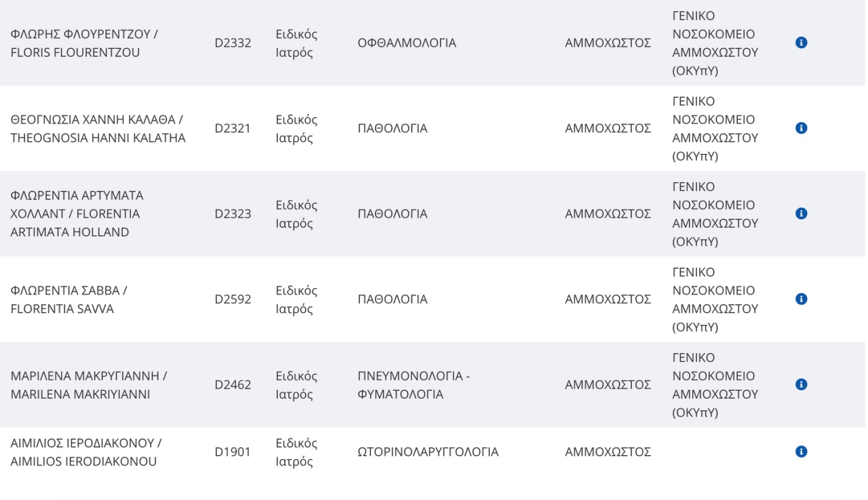Select ΩΤΟΡΙΝΟΛΑΡΥΓΓΟΛΟΓΙΑ specialty cell
This screenshot has height=500, width=868.
pos(428,452)
